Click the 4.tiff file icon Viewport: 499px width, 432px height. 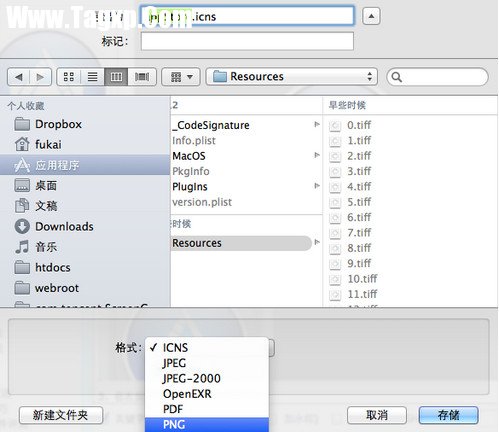tap(335, 187)
